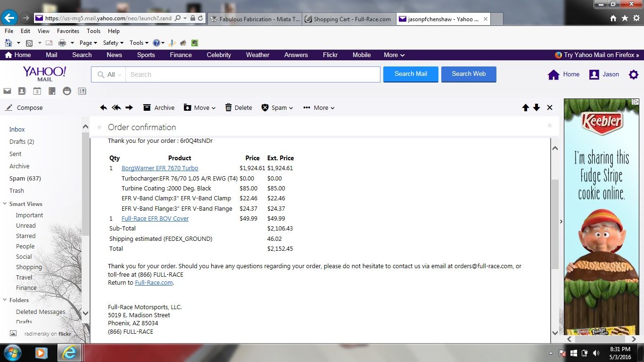644x362 pixels.
Task: Open the Drafts (2) folder
Action: (22, 141)
